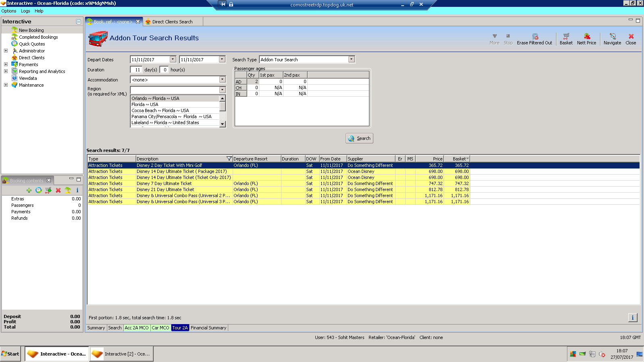This screenshot has width=644, height=362.
Task: Open the Windows Start menu
Action: coord(10,354)
